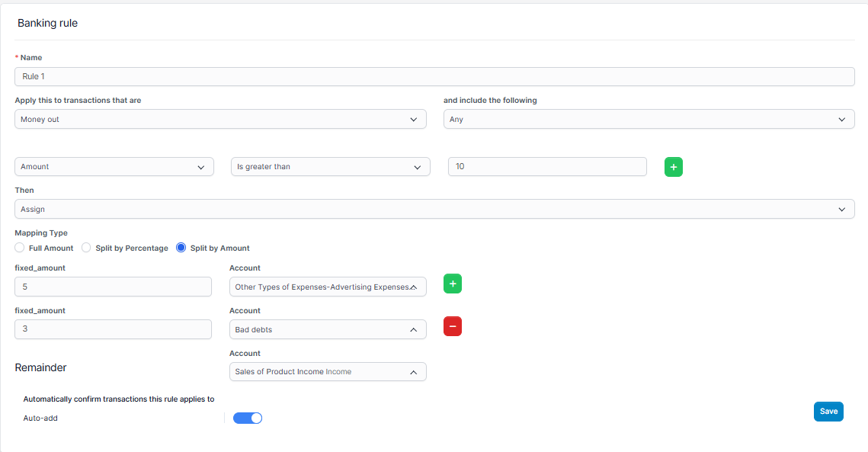
Task: Select Full Amount mapping type
Action: pyautogui.click(x=20, y=248)
